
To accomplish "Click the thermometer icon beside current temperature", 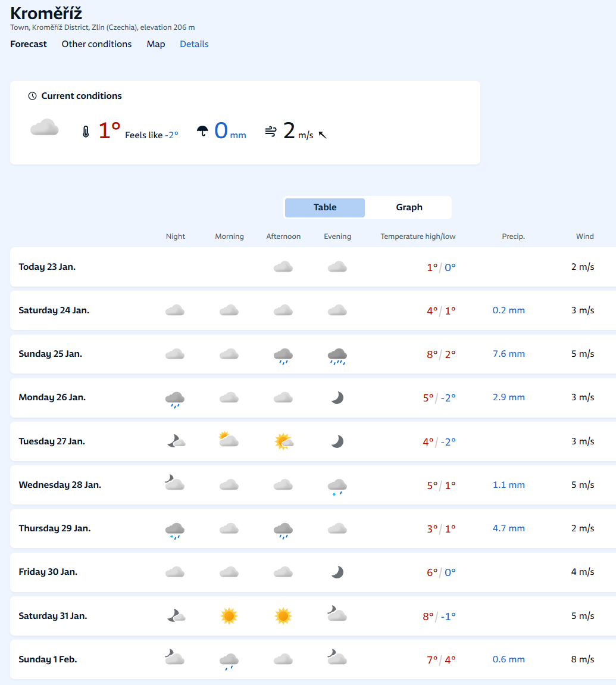I will (x=86, y=132).
